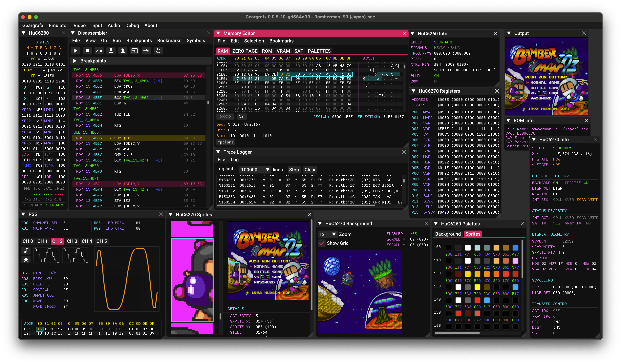Click the reset circular arrow icon
Screen dimensions: 621x364
click(x=158, y=51)
